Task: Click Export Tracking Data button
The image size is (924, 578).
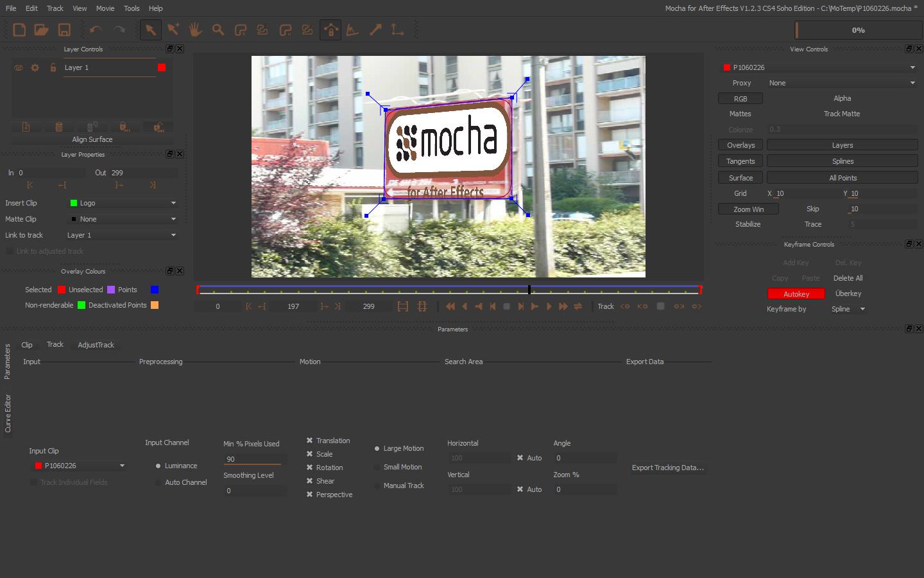Action: (x=668, y=468)
